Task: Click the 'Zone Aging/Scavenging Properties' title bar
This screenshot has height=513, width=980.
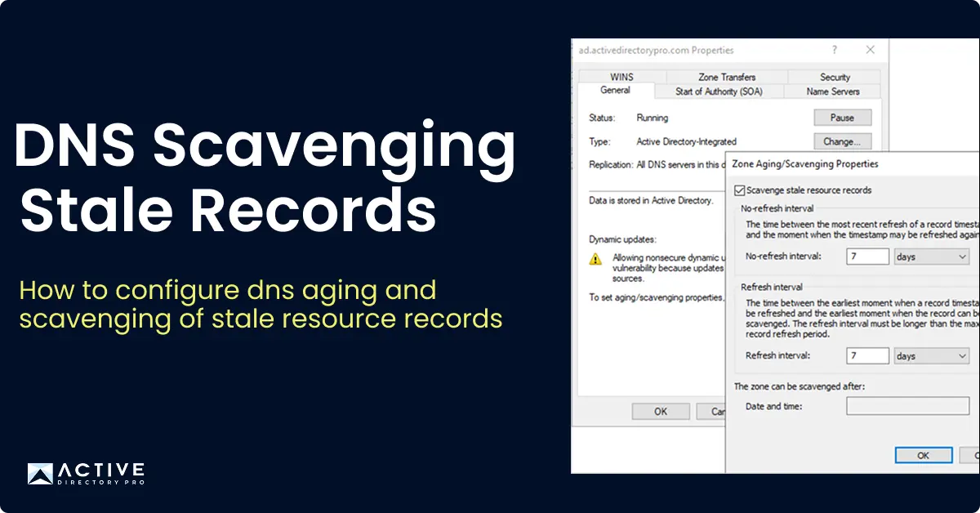Action: [853, 163]
